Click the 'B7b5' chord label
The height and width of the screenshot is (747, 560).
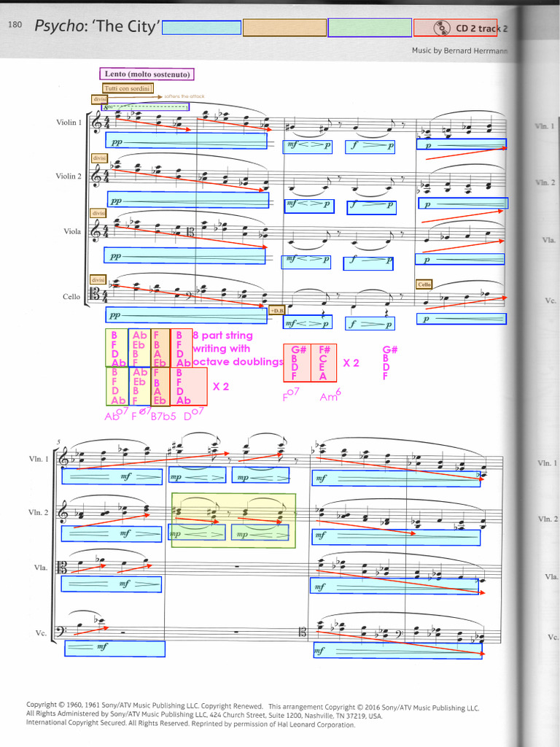[x=163, y=417]
